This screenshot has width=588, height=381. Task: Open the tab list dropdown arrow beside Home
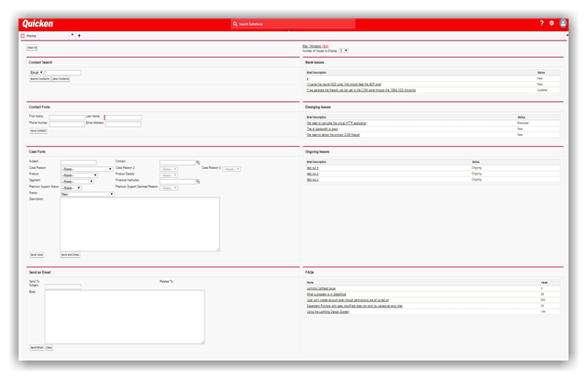coord(72,36)
